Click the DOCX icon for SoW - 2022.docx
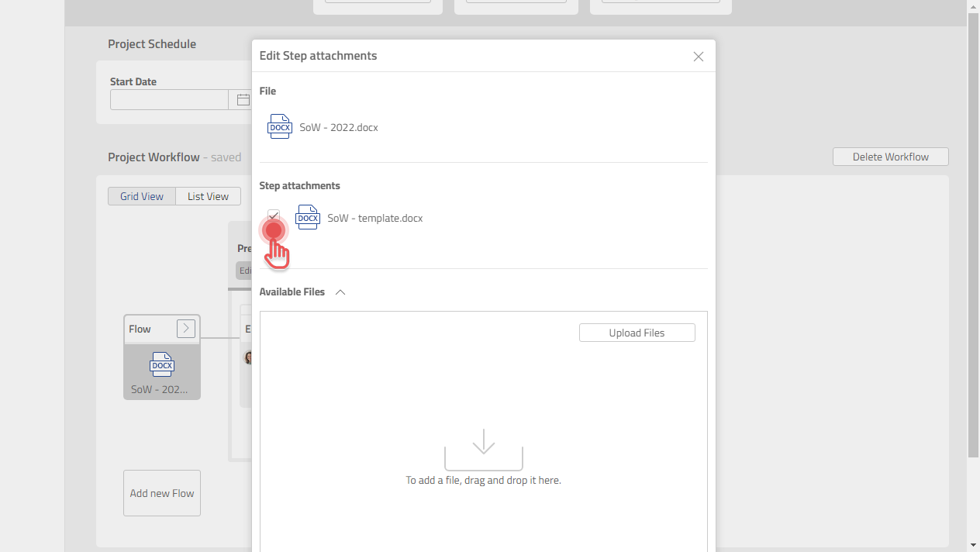The image size is (980, 552). tap(279, 126)
